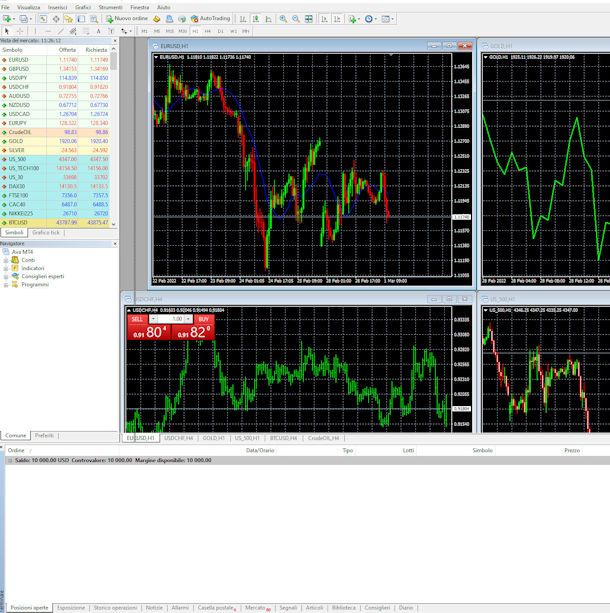
Task: Switch to candlestick chart type
Action: click(x=256, y=19)
